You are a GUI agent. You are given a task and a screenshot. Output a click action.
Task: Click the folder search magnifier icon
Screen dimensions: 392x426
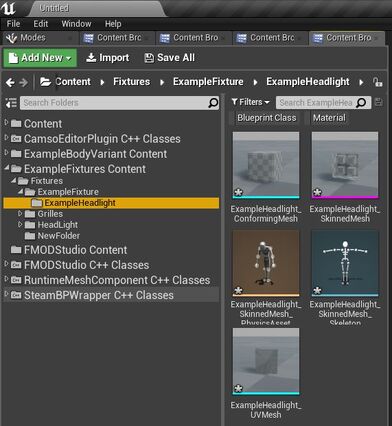point(213,103)
